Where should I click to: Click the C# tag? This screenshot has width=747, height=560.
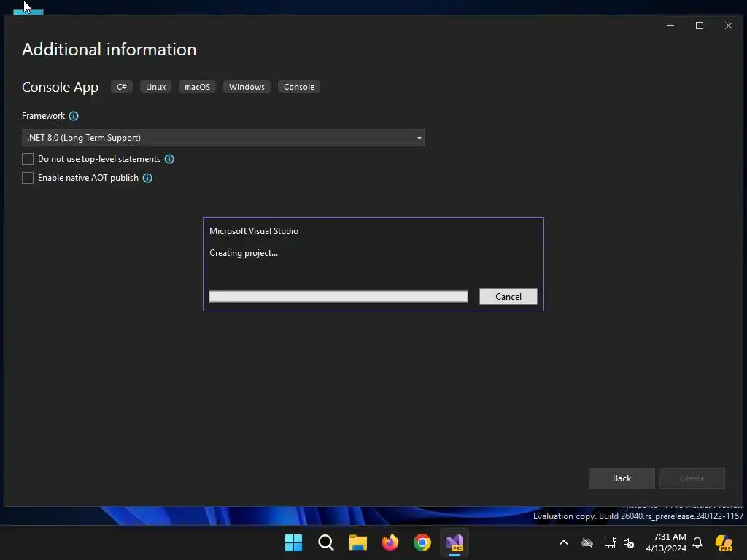pos(122,87)
